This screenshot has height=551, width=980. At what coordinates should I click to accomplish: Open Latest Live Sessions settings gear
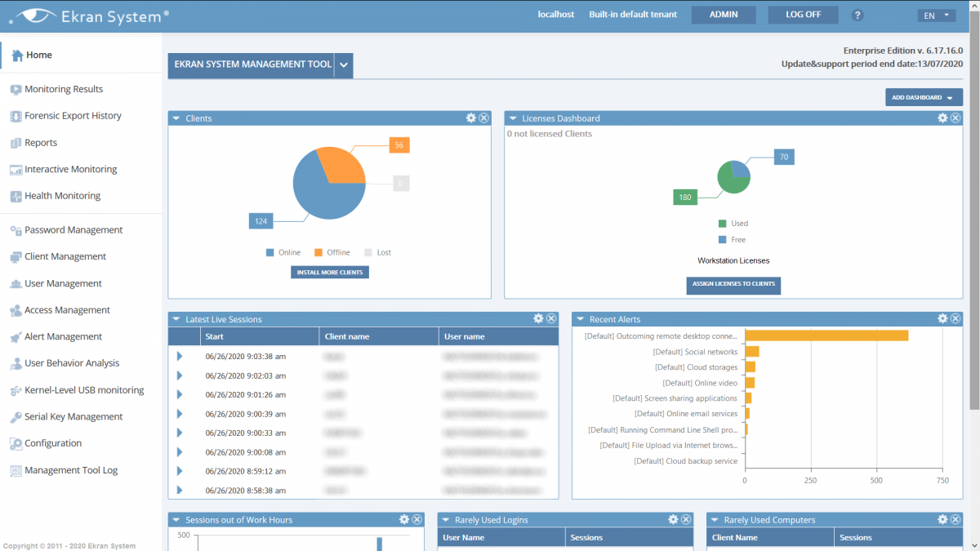538,319
